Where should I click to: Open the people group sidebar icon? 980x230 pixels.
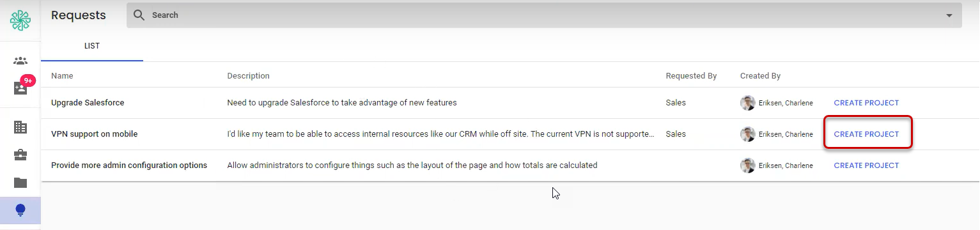click(x=20, y=61)
